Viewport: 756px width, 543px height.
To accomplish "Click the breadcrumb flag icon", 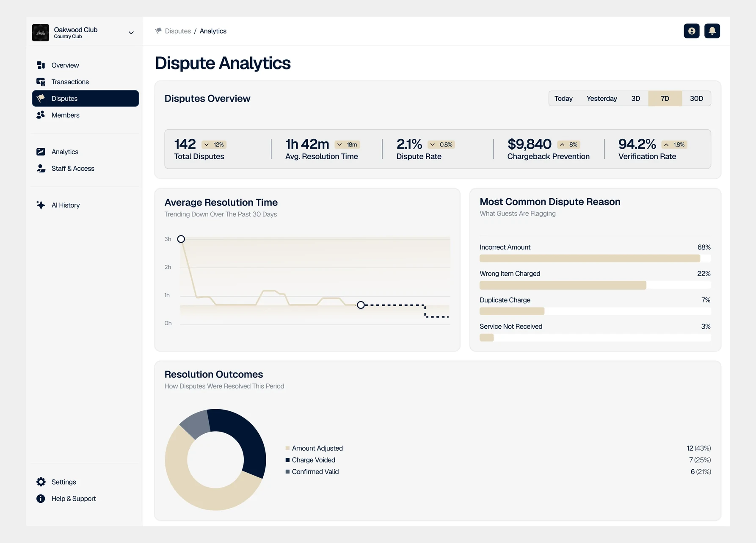I will click(x=158, y=31).
